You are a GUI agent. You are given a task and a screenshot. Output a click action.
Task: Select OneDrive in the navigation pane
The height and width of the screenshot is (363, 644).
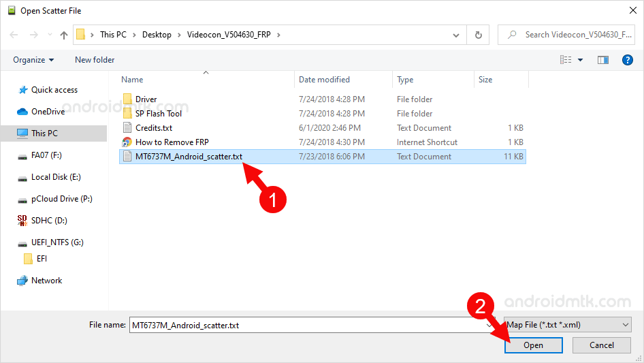click(x=48, y=112)
